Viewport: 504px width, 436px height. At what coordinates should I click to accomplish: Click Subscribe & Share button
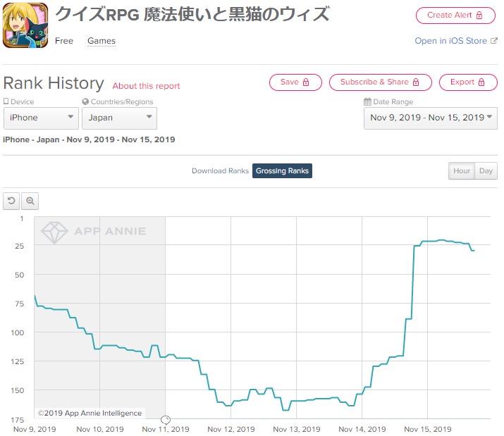tap(380, 82)
